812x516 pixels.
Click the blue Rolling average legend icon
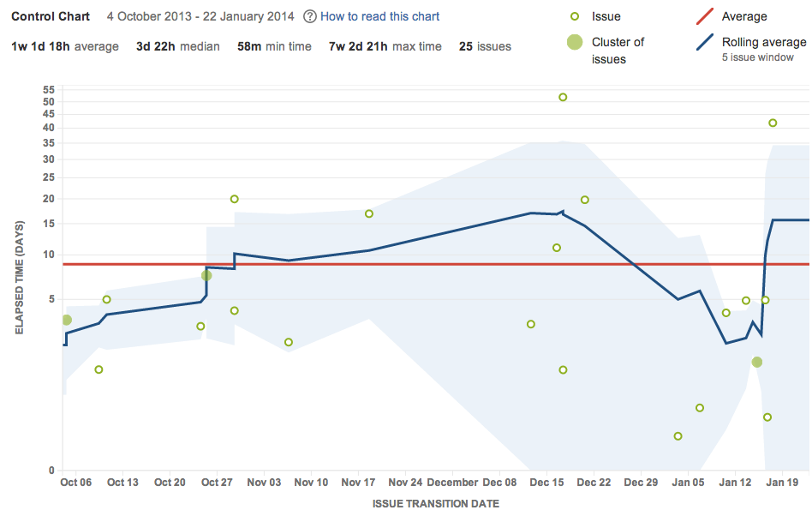(705, 42)
